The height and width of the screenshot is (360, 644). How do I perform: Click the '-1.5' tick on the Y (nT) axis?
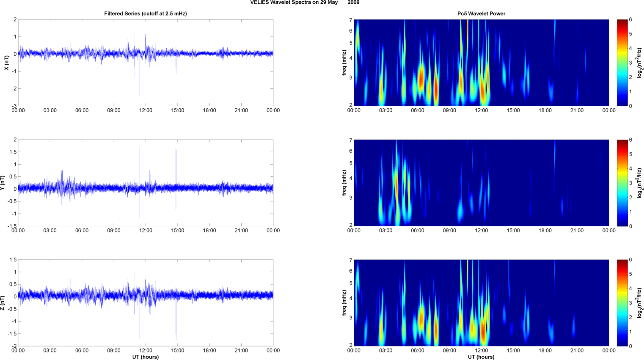pyautogui.click(x=12, y=226)
